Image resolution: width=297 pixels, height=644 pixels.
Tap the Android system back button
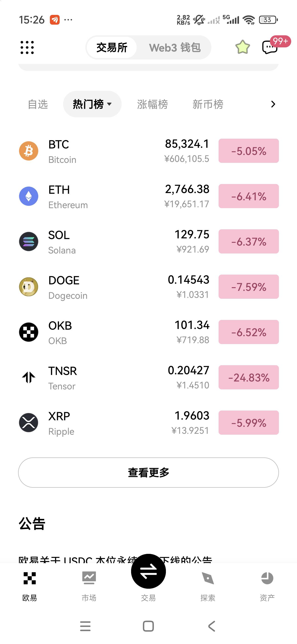pyautogui.click(x=212, y=626)
